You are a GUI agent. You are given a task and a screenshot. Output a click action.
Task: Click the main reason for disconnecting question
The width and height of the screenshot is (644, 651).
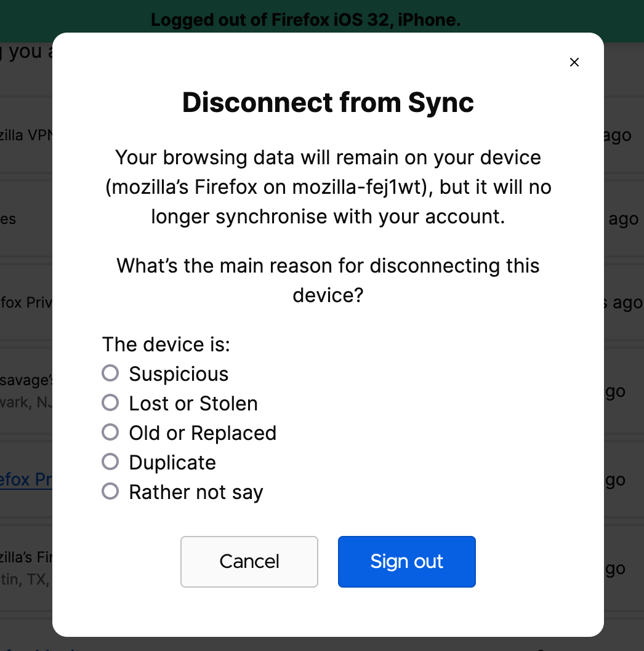pyautogui.click(x=328, y=281)
